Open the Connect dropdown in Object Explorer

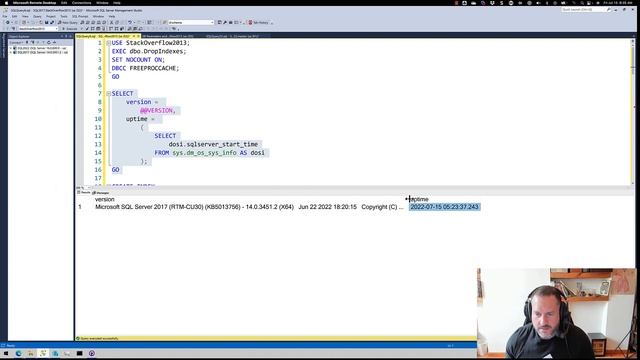pyautogui.click(x=16, y=42)
